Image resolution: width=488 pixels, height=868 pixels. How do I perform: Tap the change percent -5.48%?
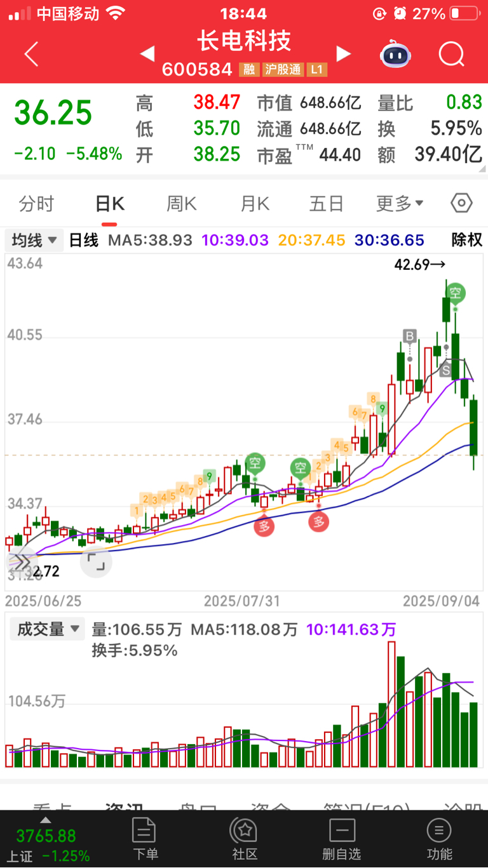[x=94, y=154]
